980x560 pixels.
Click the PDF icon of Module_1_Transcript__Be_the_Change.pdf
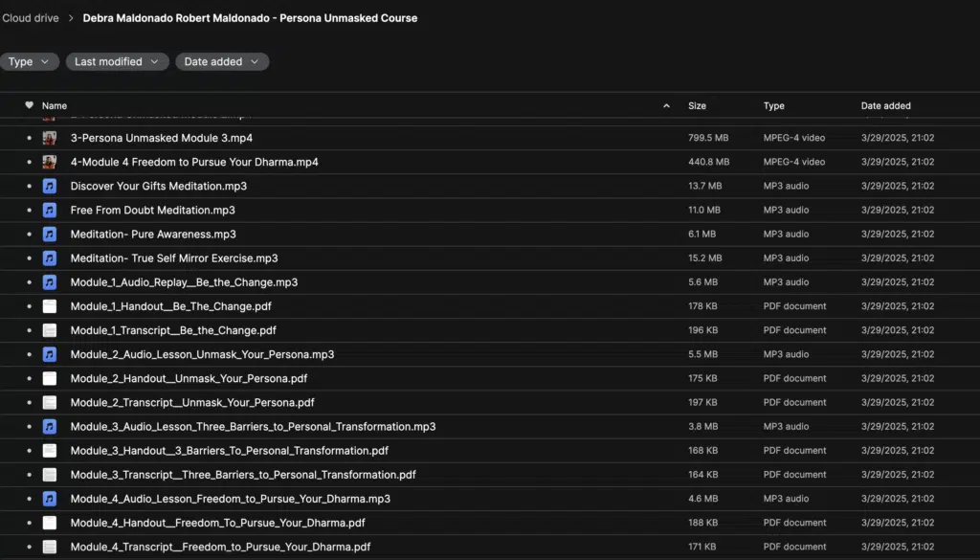click(50, 330)
